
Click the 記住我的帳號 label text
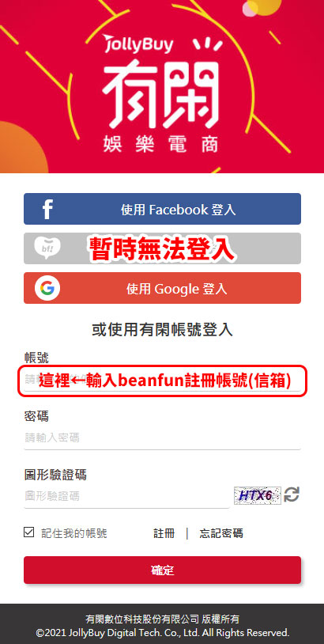click(74, 533)
